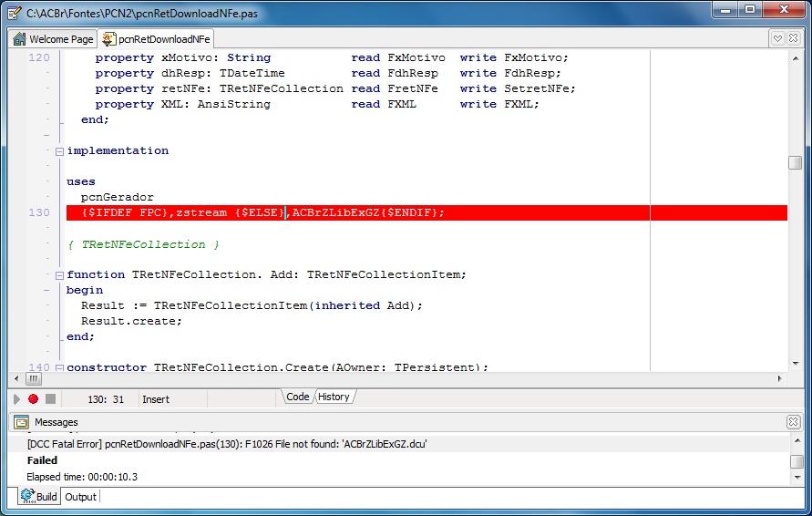The width and height of the screenshot is (812, 516).
Task: Open the editor tab list heart icon
Action: click(x=777, y=38)
